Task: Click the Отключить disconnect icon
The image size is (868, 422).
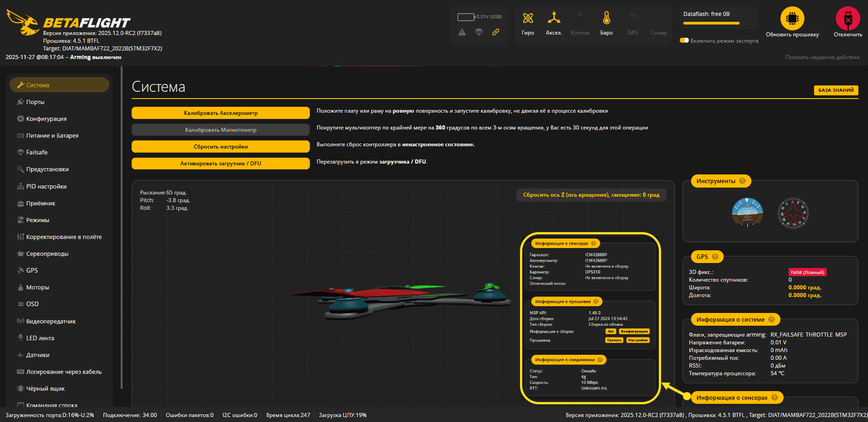Action: (x=848, y=19)
